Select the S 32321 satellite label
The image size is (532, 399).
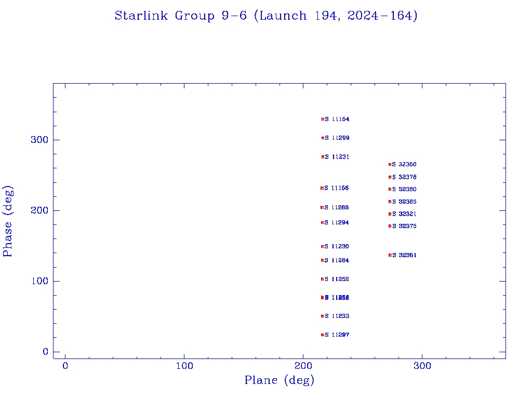pos(404,214)
